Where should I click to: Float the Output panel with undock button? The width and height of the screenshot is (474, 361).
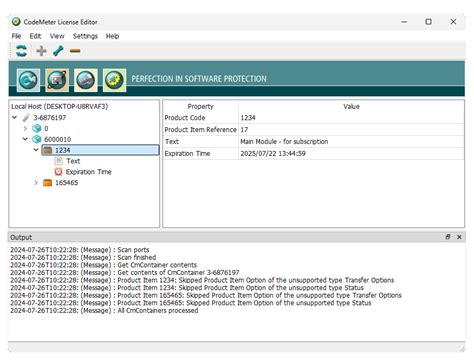[448, 237]
